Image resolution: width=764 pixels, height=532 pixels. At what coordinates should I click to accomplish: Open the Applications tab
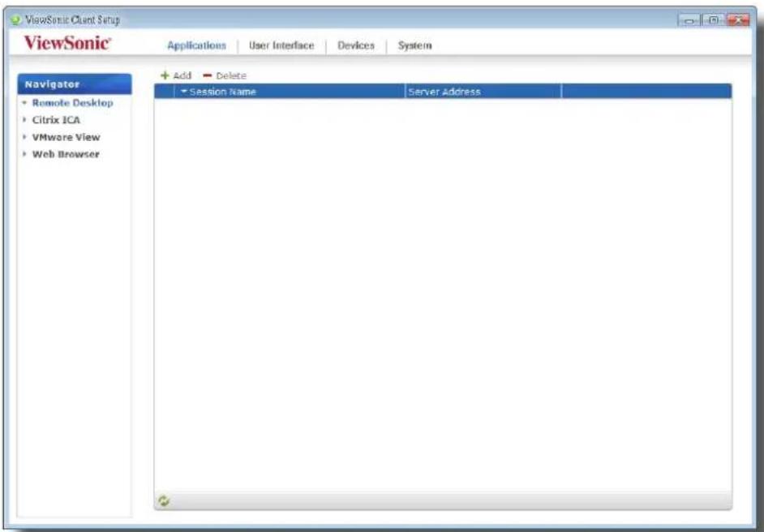(x=196, y=45)
